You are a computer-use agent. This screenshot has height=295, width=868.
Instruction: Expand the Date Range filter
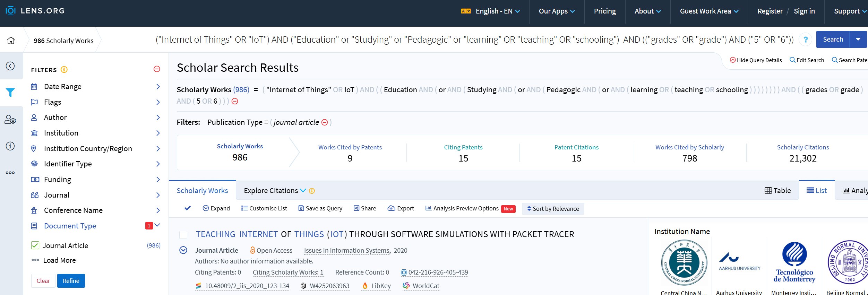(x=95, y=87)
